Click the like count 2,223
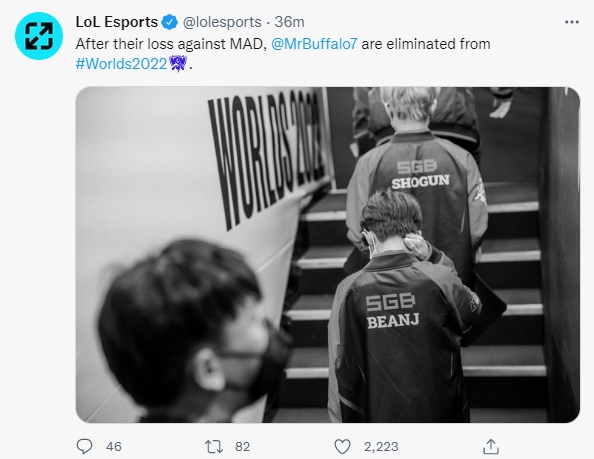The image size is (594, 459). [381, 447]
